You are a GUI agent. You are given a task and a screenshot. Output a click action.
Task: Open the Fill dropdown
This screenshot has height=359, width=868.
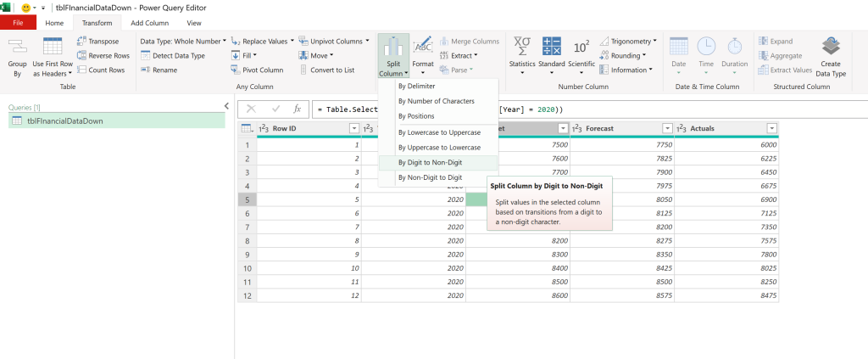point(243,55)
